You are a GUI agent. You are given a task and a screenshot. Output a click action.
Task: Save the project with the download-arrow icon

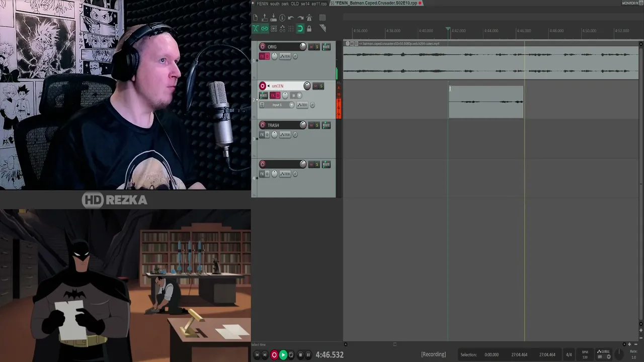[x=273, y=18]
